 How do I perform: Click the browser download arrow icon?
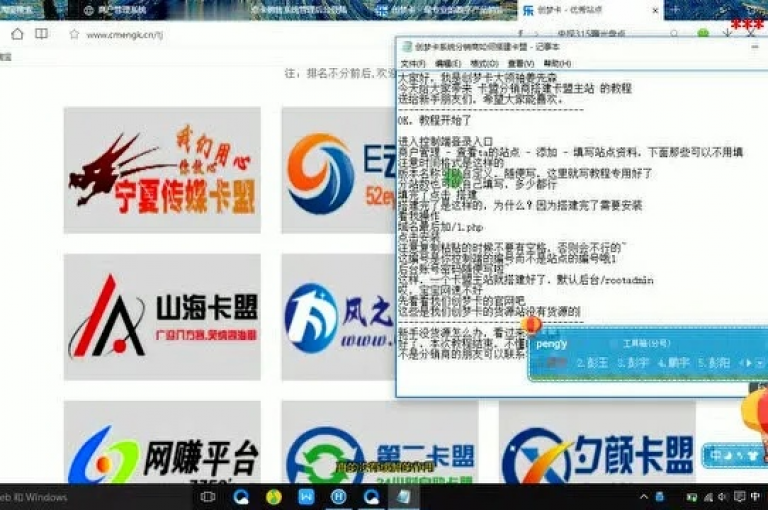pos(728,33)
